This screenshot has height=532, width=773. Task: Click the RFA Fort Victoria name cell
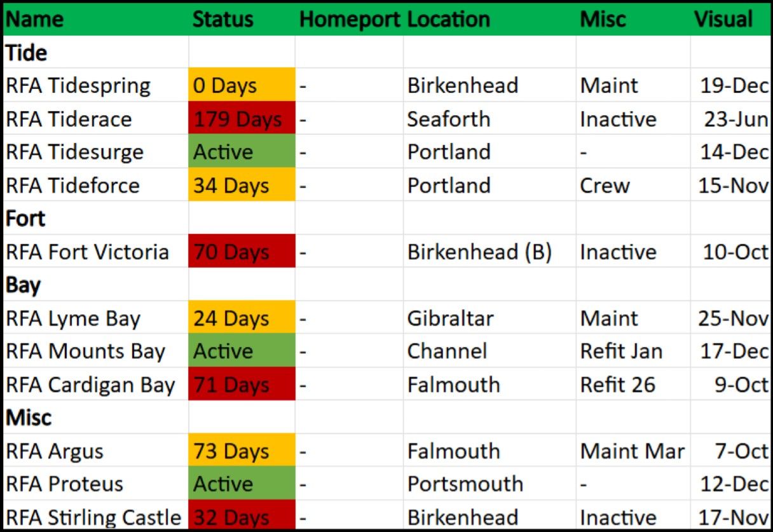88,252
